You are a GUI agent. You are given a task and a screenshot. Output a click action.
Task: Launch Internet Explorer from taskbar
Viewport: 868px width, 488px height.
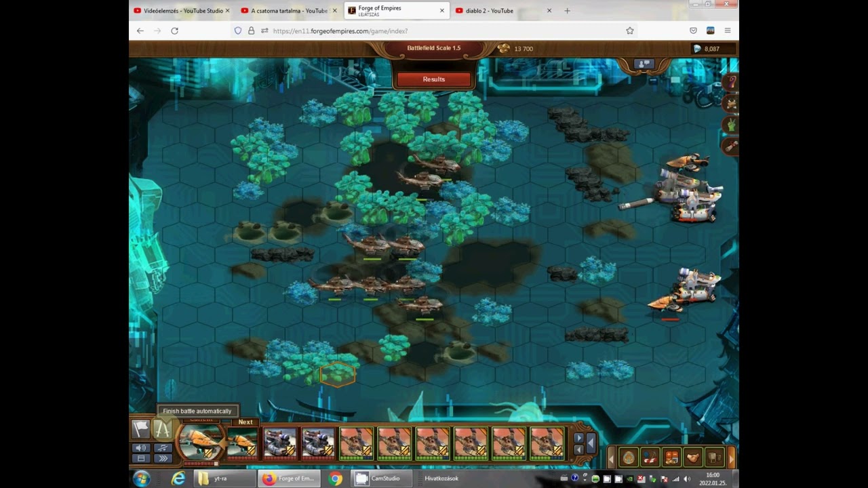pyautogui.click(x=178, y=479)
